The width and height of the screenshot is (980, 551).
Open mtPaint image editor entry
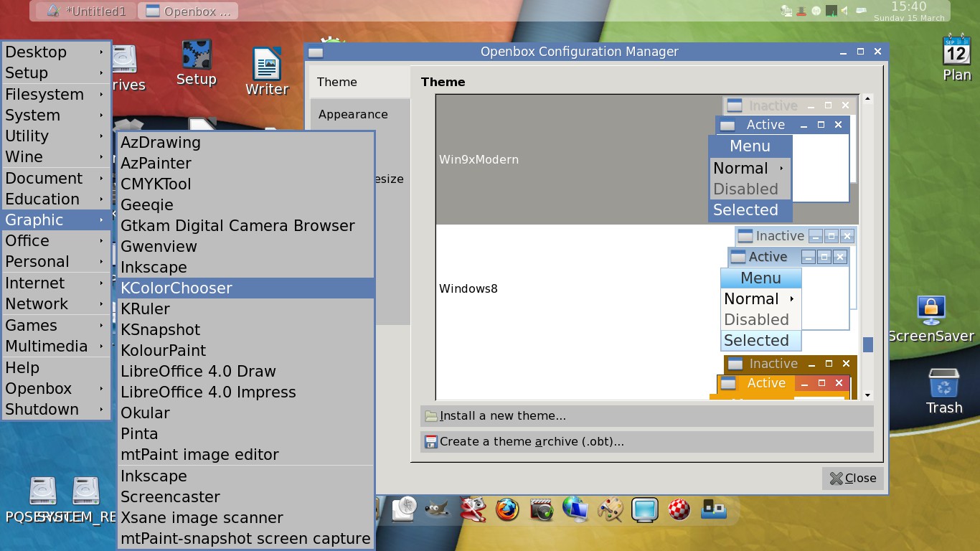pyautogui.click(x=246, y=454)
